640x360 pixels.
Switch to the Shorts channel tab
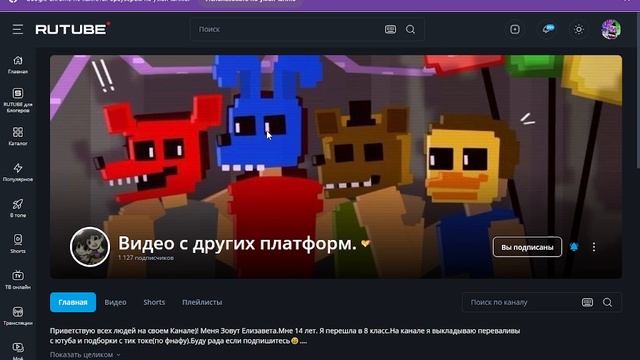pyautogui.click(x=154, y=302)
